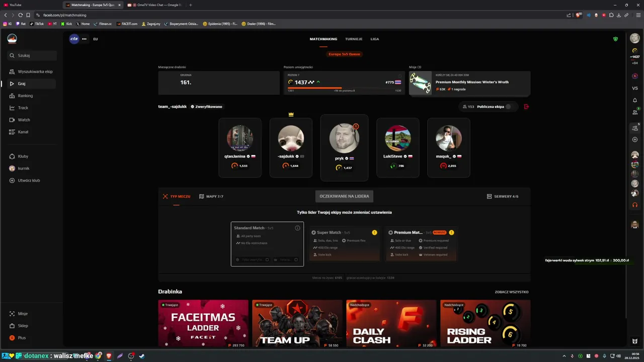Open Steam from the Windows taskbar
This screenshot has width=644, height=362.
coord(142,356)
